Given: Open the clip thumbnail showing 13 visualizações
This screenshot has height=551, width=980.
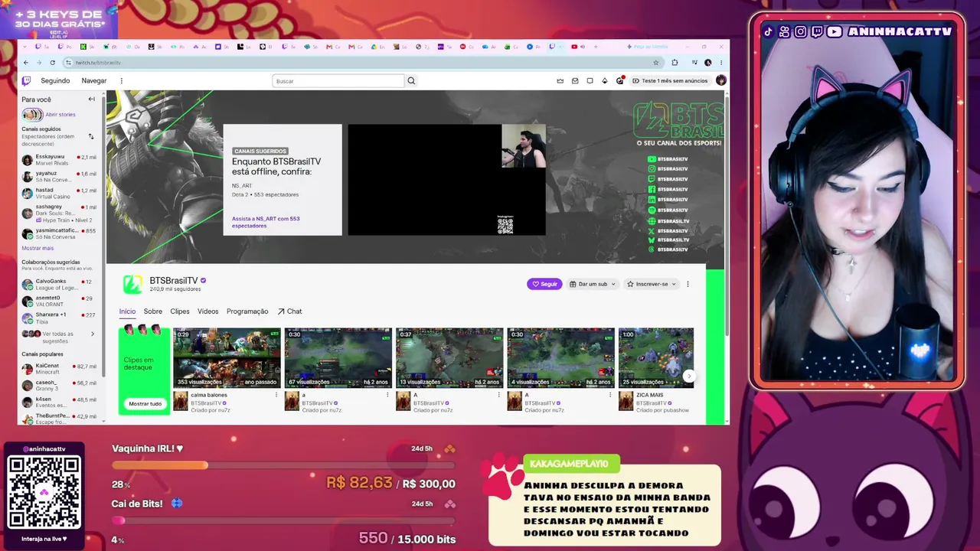Looking at the screenshot, I should click(x=449, y=357).
